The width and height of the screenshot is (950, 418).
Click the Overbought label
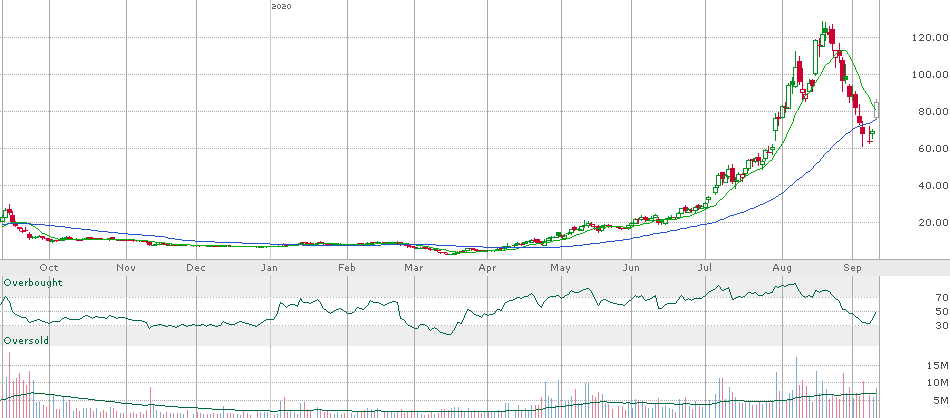pyautogui.click(x=33, y=282)
